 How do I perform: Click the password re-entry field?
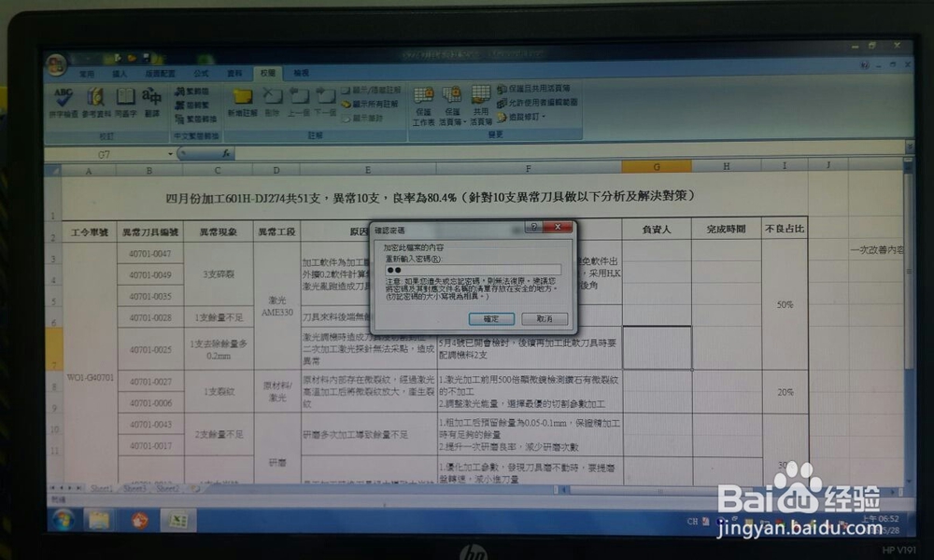point(473,270)
